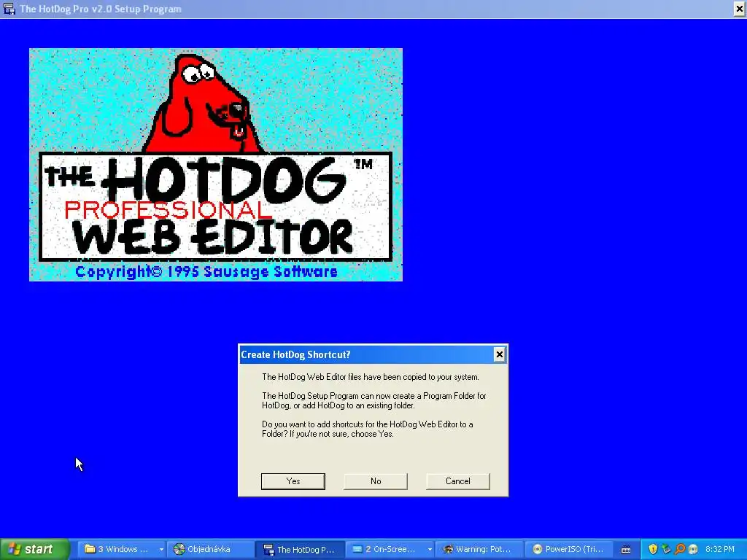Click the setup program title bar icon

click(x=9, y=9)
